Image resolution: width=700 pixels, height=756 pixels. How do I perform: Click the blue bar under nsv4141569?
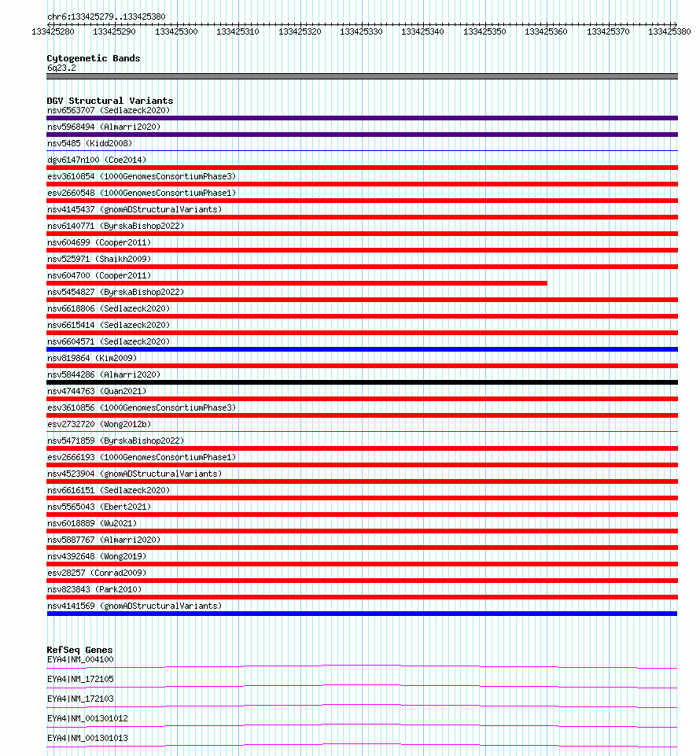coord(362,614)
